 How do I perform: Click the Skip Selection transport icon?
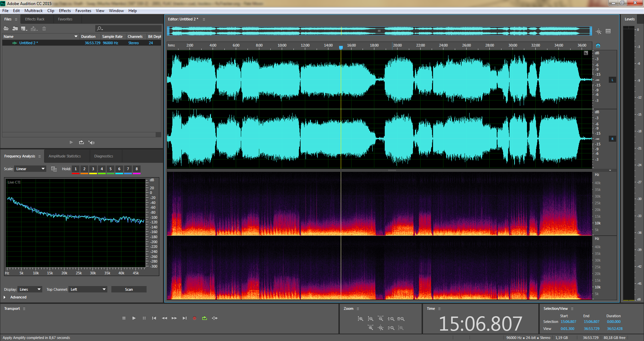pos(215,318)
